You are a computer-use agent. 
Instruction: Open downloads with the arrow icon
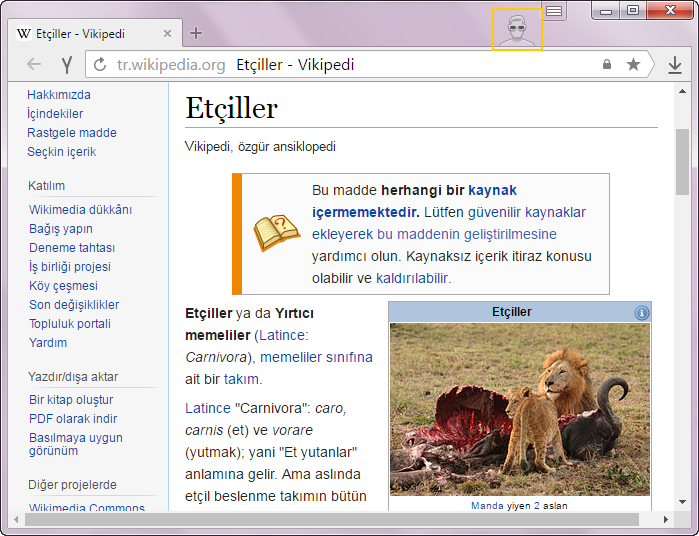[675, 65]
